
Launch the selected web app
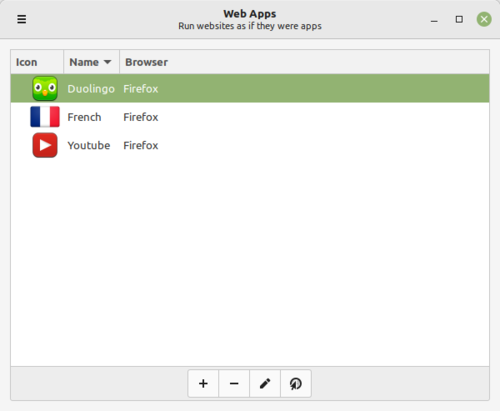[x=296, y=383]
